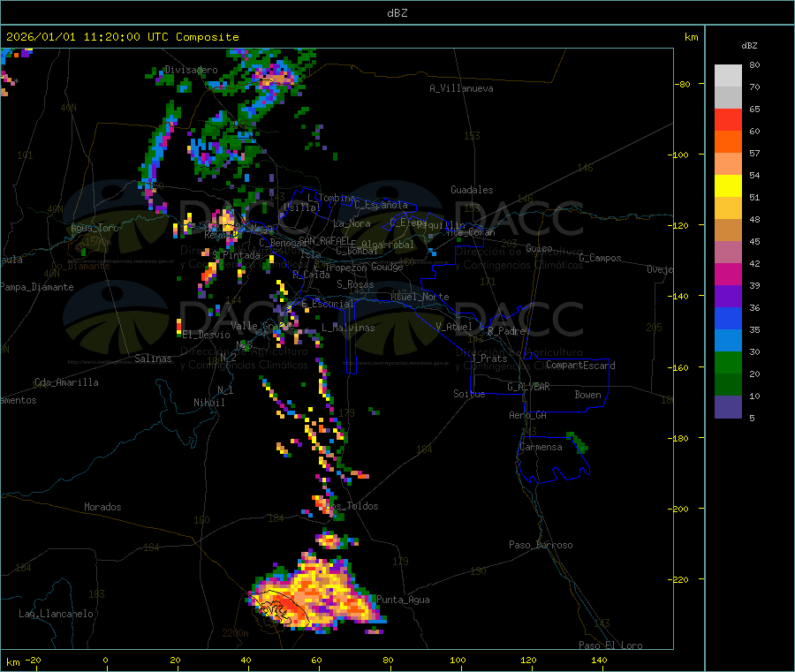795x672 pixels.
Task: Click the 100 km horizontal axis tick
Action: tap(458, 660)
